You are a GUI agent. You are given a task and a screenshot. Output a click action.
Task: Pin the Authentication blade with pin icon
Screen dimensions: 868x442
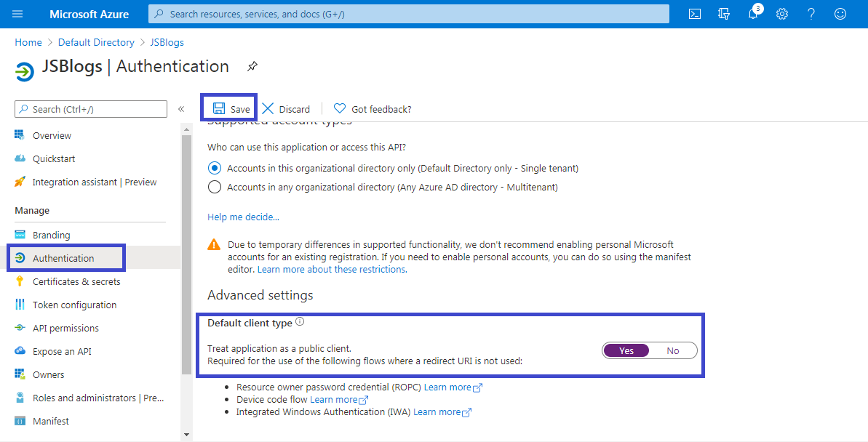coord(252,67)
